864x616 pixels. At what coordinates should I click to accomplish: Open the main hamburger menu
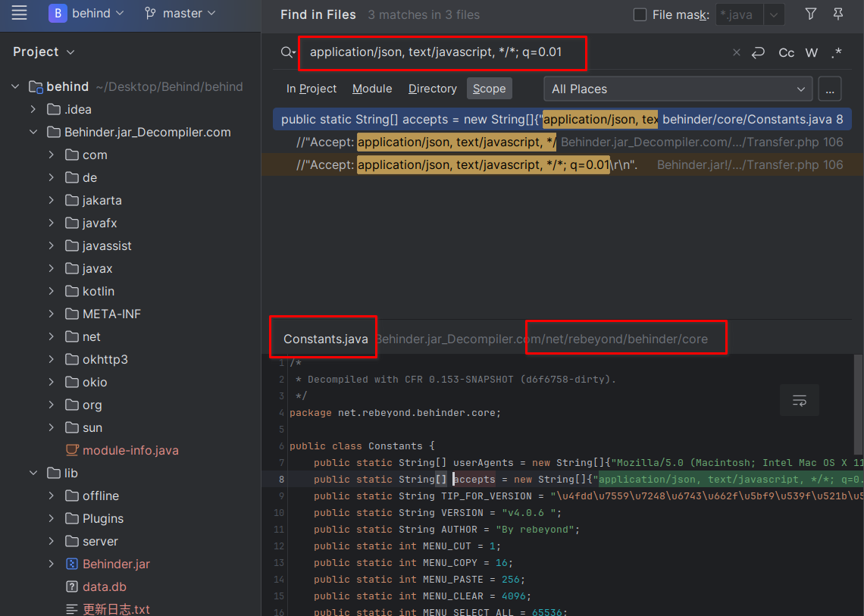(19, 13)
